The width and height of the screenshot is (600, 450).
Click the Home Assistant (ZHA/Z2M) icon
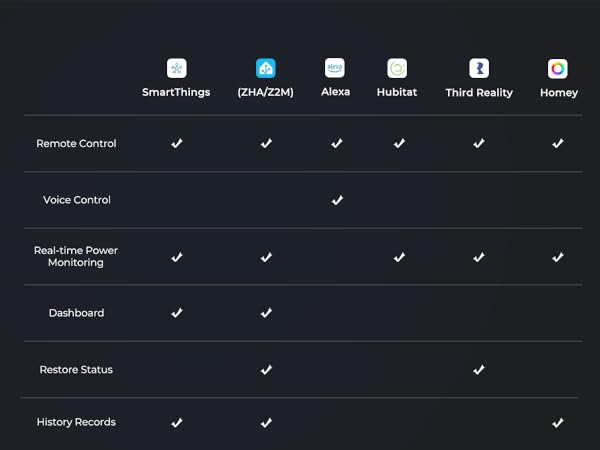[266, 68]
